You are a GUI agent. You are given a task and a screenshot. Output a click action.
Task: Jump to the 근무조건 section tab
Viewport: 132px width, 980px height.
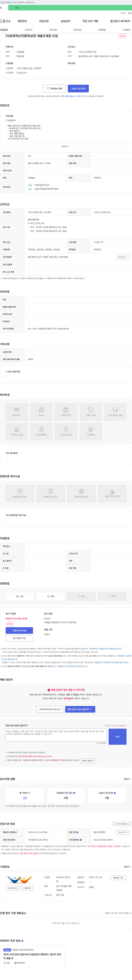29,30
